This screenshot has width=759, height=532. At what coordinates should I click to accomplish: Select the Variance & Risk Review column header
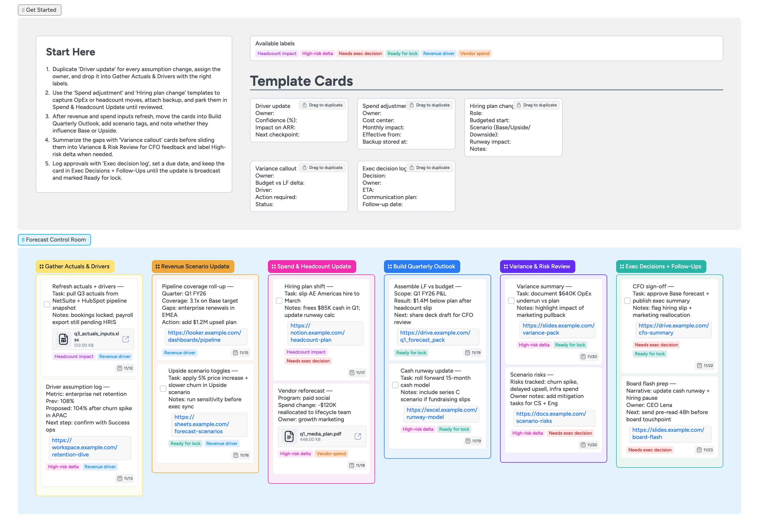[538, 266]
